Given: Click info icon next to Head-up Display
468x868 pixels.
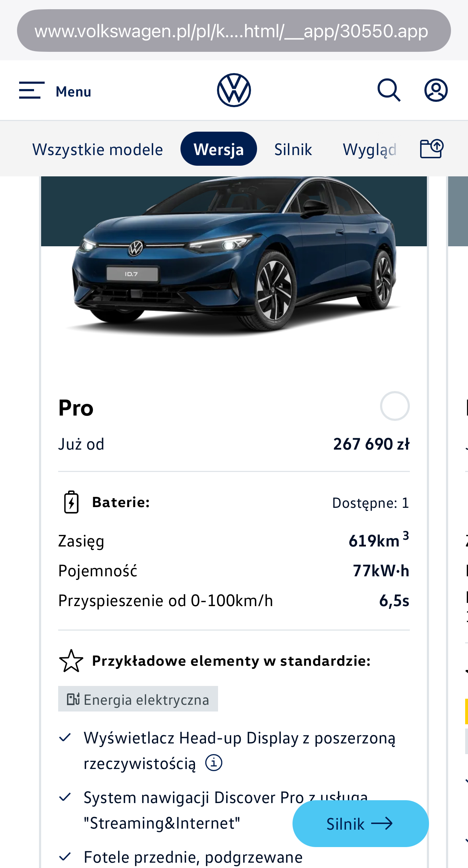Looking at the screenshot, I should 214,763.
